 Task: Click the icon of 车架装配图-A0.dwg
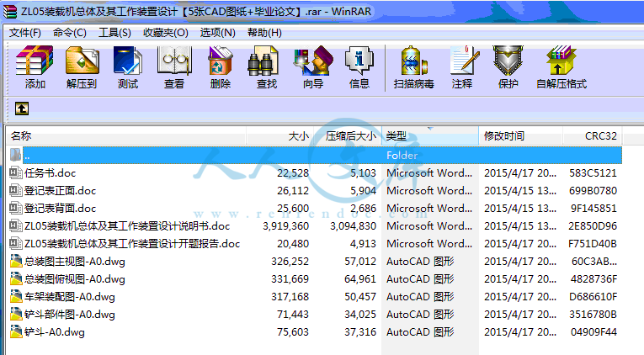[16, 296]
